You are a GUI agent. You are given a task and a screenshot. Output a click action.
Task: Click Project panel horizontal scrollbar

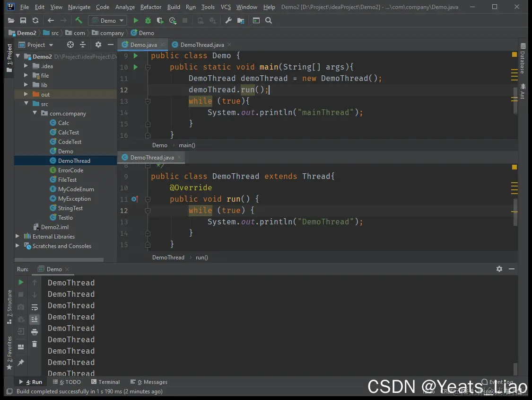click(x=59, y=260)
